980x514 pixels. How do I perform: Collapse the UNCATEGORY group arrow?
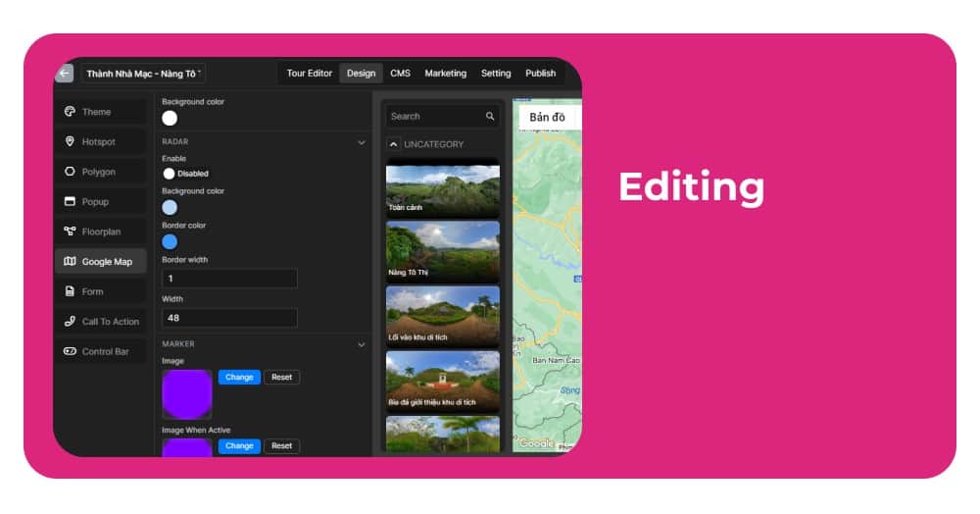click(394, 144)
